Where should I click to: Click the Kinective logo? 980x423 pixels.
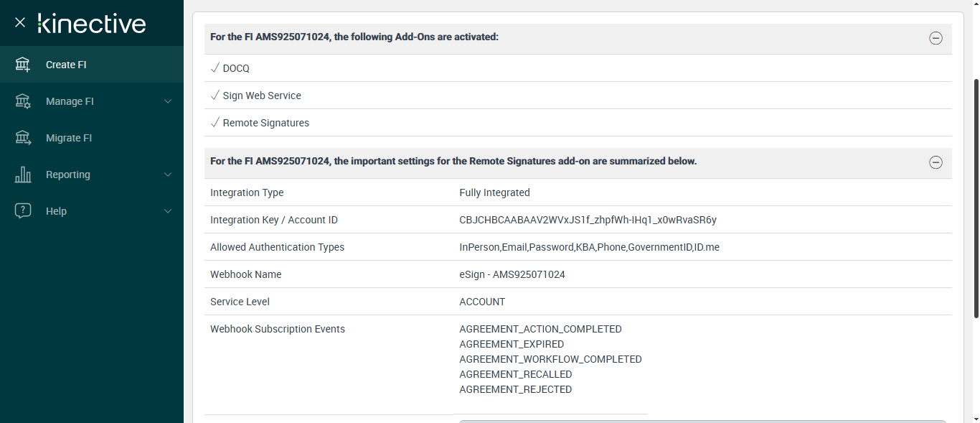click(x=92, y=23)
